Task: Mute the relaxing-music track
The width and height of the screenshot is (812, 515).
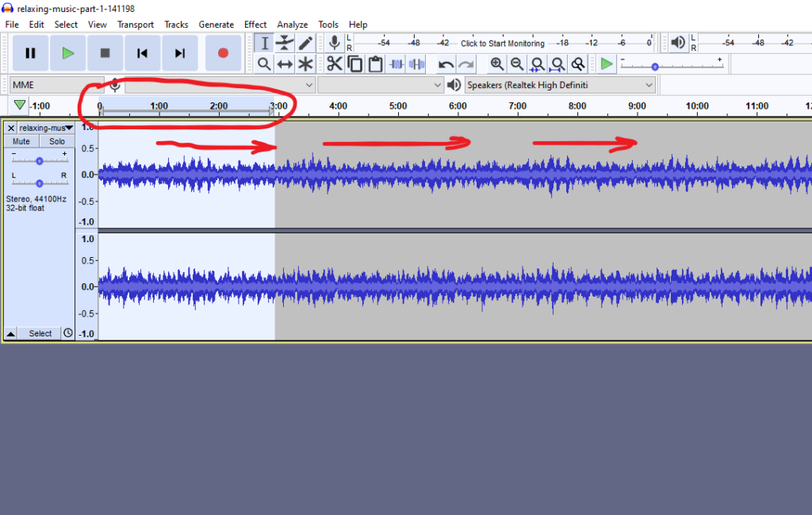Action: [21, 141]
